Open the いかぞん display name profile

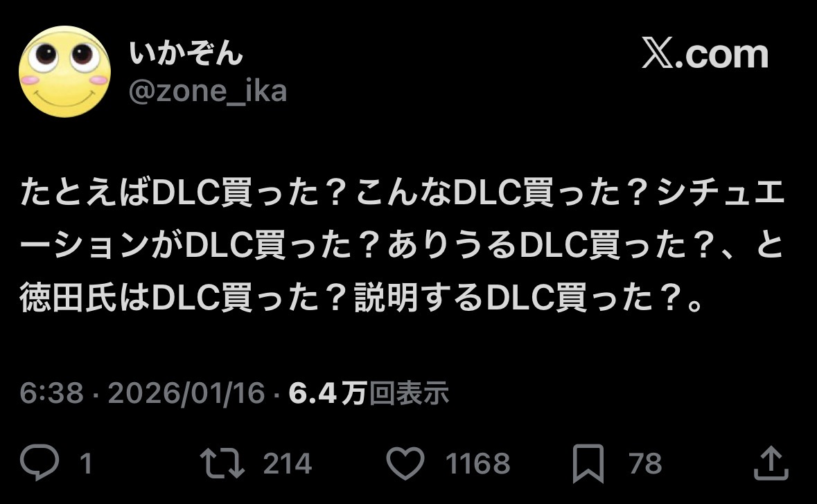pos(186,53)
